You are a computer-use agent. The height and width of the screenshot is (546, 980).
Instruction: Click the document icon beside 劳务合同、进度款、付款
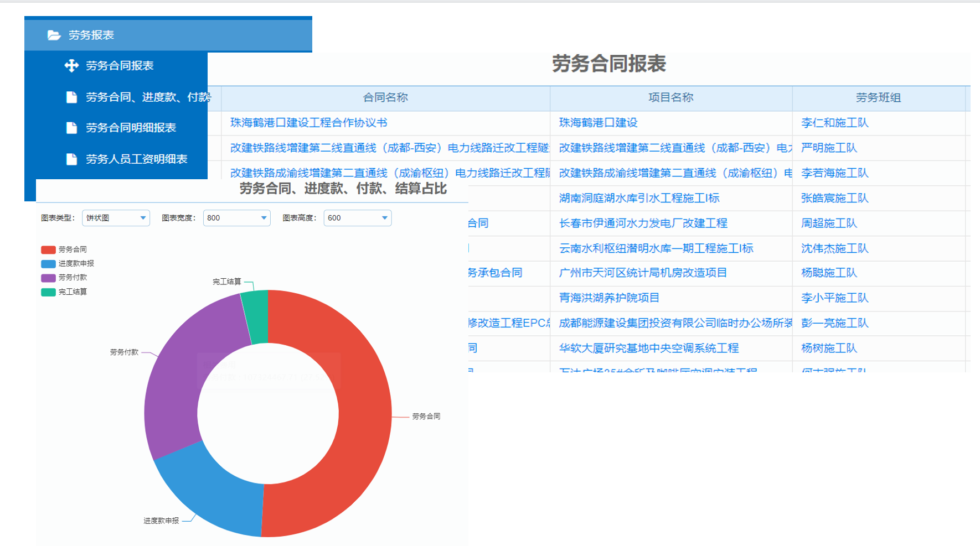[x=71, y=97]
